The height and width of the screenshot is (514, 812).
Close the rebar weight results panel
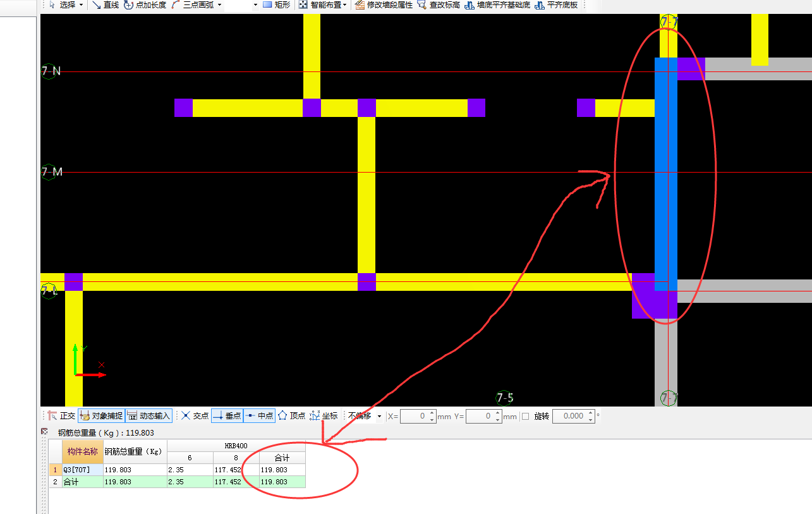[44, 432]
